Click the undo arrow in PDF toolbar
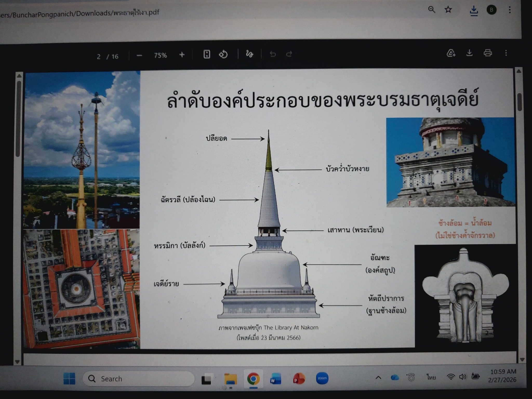The height and width of the screenshot is (399, 532). [x=273, y=54]
